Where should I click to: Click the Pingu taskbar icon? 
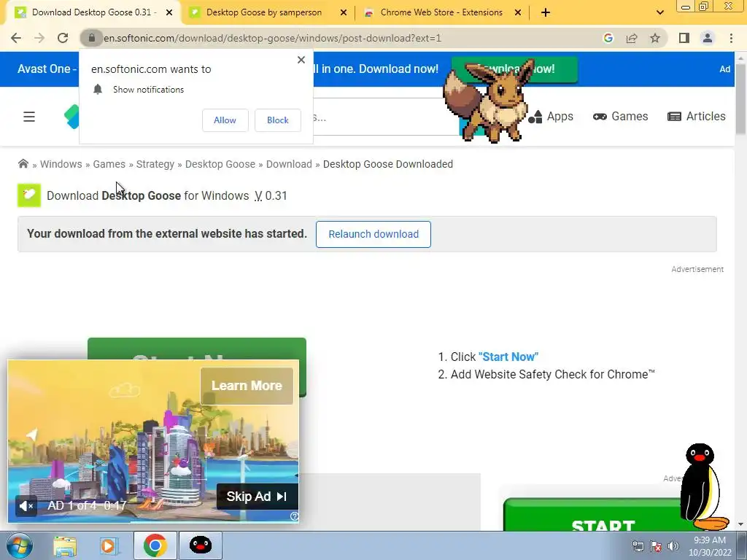[x=200, y=545]
